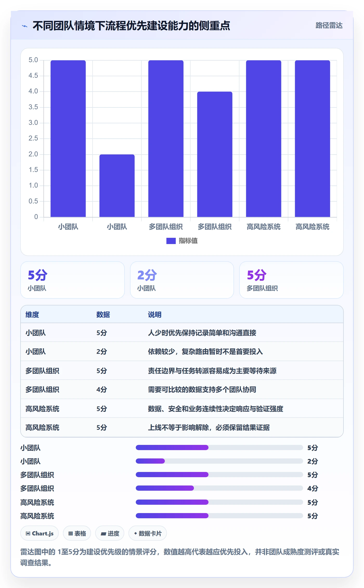
Task: Open the 2分 小团队 data card
Action: click(182, 280)
